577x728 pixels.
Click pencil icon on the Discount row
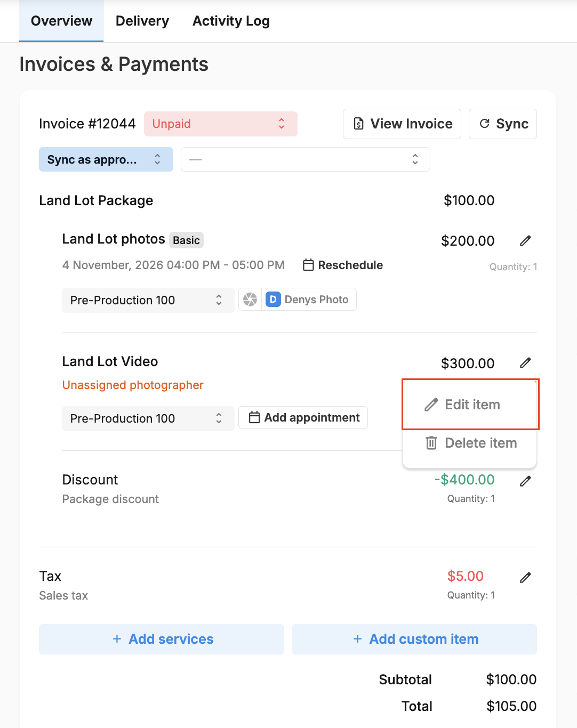tap(525, 481)
